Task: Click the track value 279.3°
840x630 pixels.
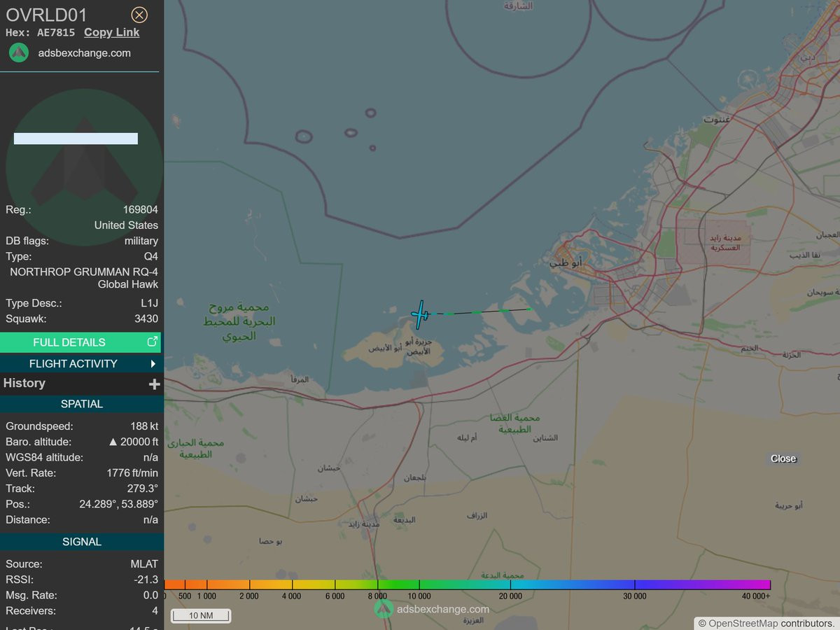Action: pyautogui.click(x=142, y=488)
